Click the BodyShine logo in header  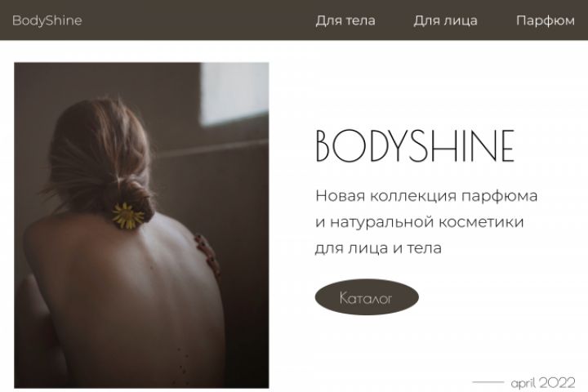(47, 20)
